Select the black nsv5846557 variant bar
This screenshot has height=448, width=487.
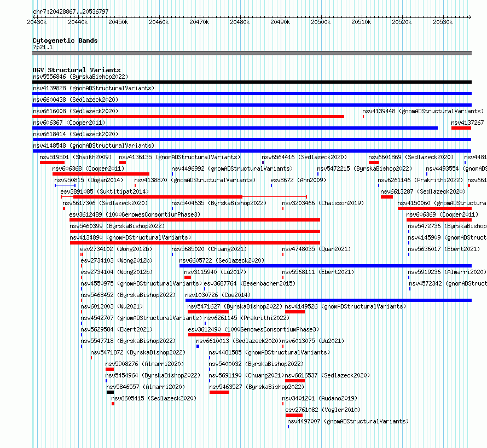(x=110, y=392)
